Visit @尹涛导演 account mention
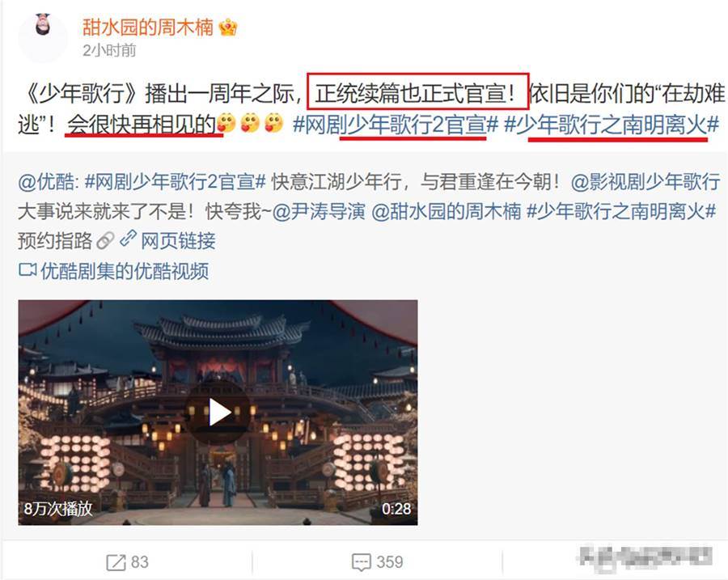The image size is (728, 580). pyautogui.click(x=319, y=212)
